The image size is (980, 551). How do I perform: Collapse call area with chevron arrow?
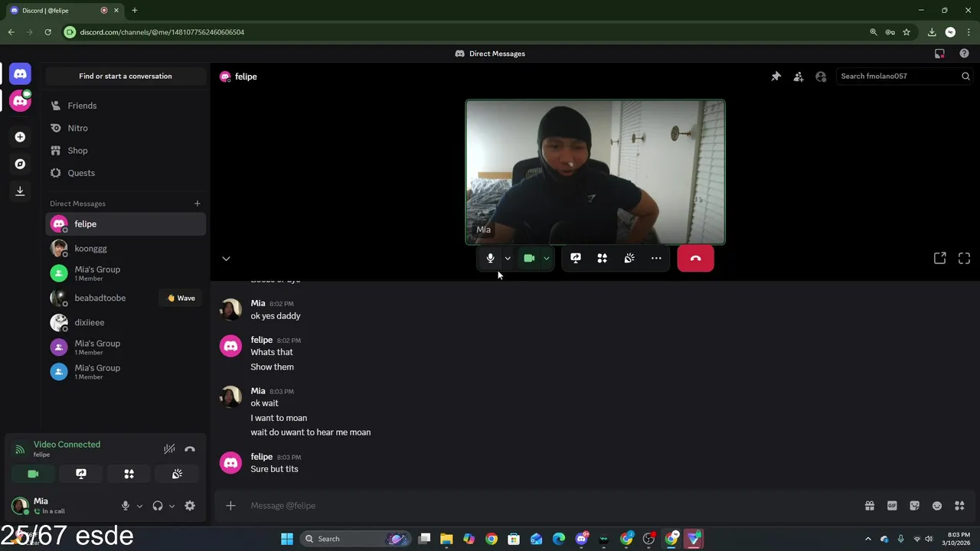coord(226,259)
